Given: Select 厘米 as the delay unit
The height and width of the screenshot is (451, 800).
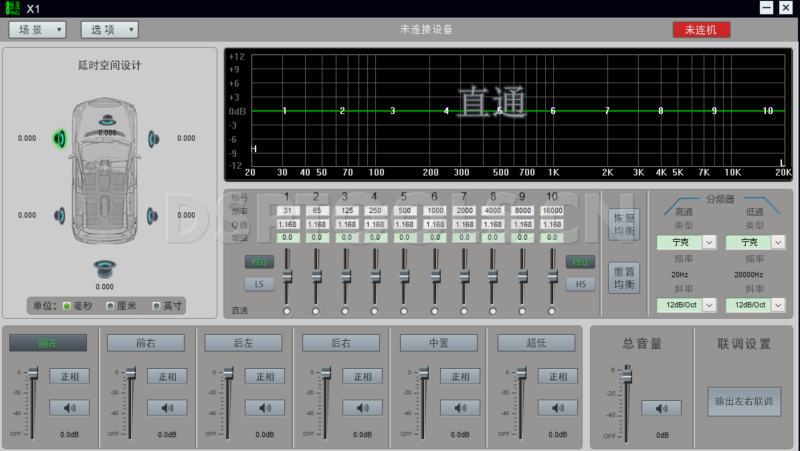Looking at the screenshot, I should click(x=110, y=305).
